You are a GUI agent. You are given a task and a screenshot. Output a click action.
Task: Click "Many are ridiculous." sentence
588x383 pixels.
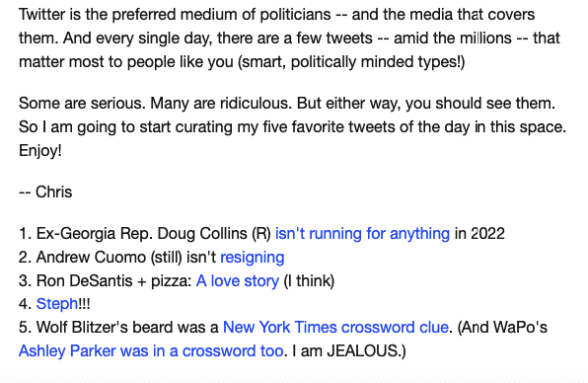click(221, 104)
